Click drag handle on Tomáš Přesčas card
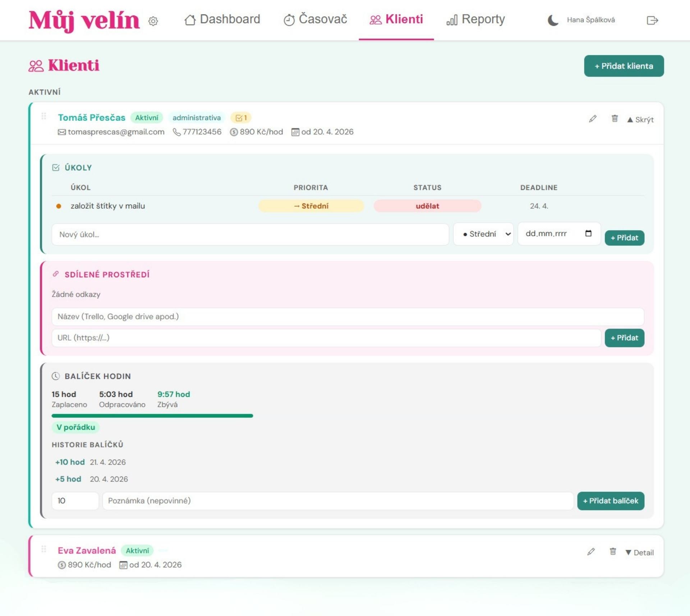Screen dimensions: 690x616 point(44,116)
